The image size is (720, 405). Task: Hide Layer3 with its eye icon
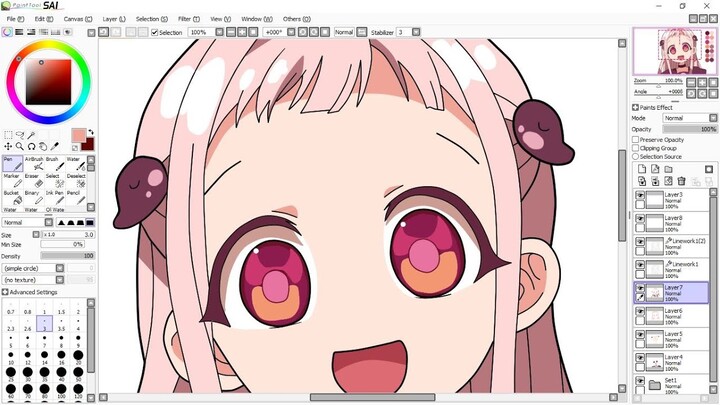click(x=640, y=195)
